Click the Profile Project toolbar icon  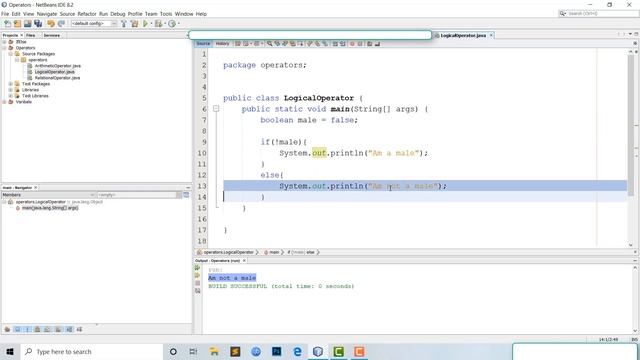click(x=172, y=24)
